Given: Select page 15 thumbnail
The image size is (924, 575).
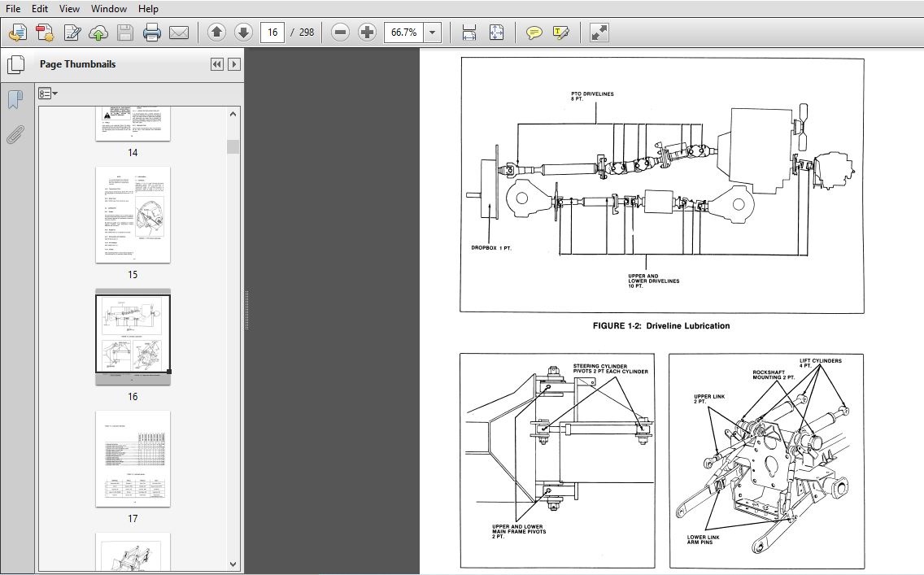Looking at the screenshot, I should 133,215.
